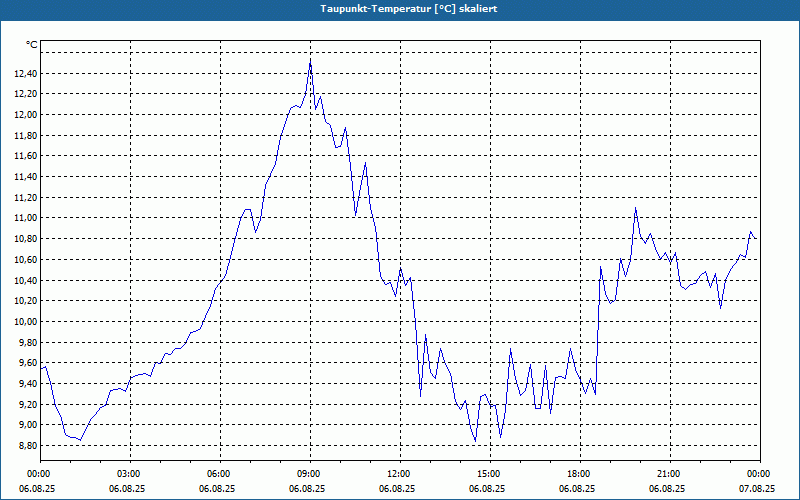Click the blue curve's highest peak at 09:00
The height and width of the screenshot is (500, 800).
310,60
